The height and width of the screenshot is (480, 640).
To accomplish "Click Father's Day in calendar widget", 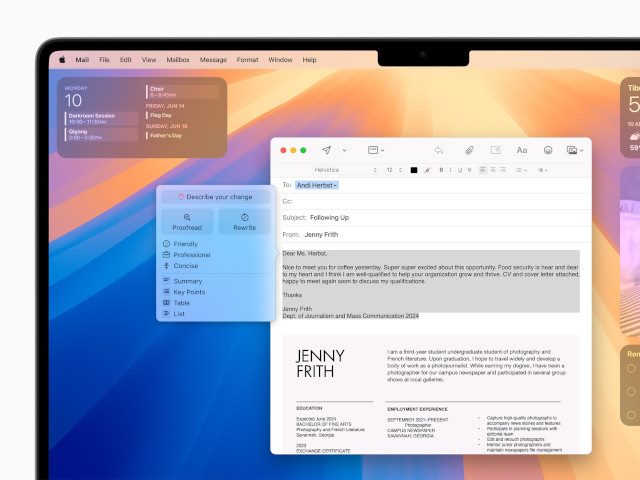I will [166, 136].
